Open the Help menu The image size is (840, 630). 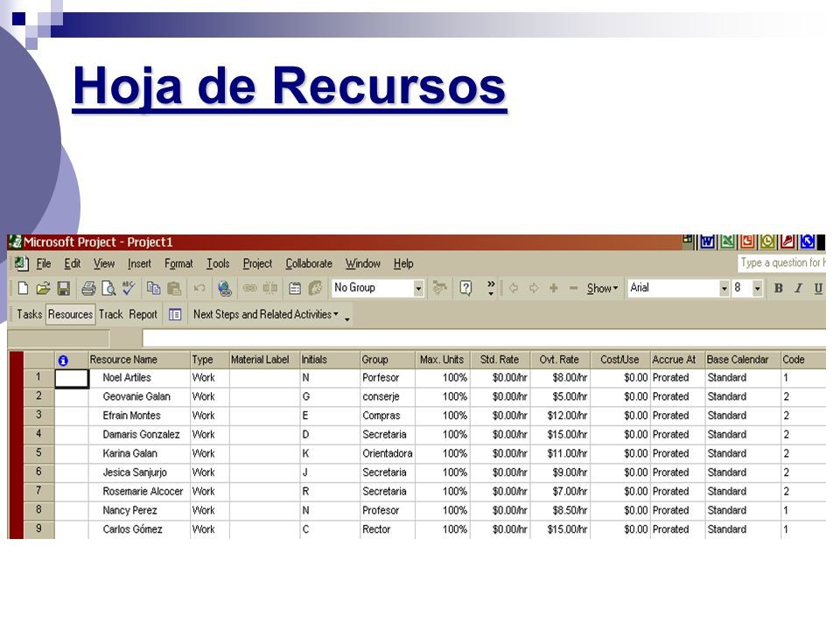click(403, 263)
